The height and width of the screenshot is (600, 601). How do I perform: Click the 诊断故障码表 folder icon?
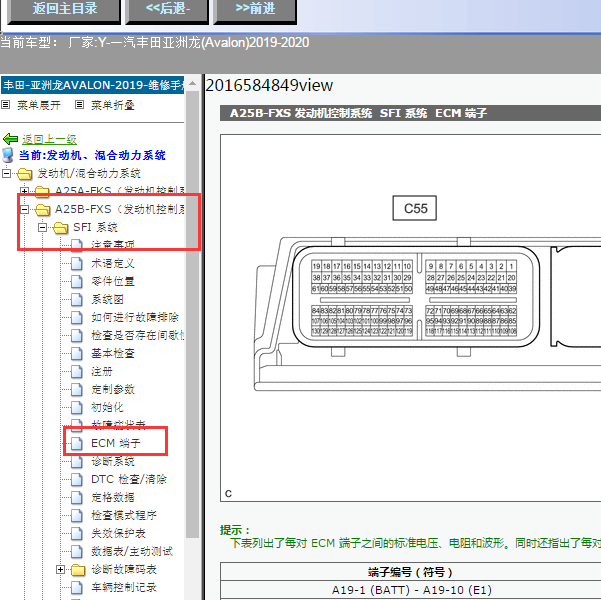coord(78,570)
